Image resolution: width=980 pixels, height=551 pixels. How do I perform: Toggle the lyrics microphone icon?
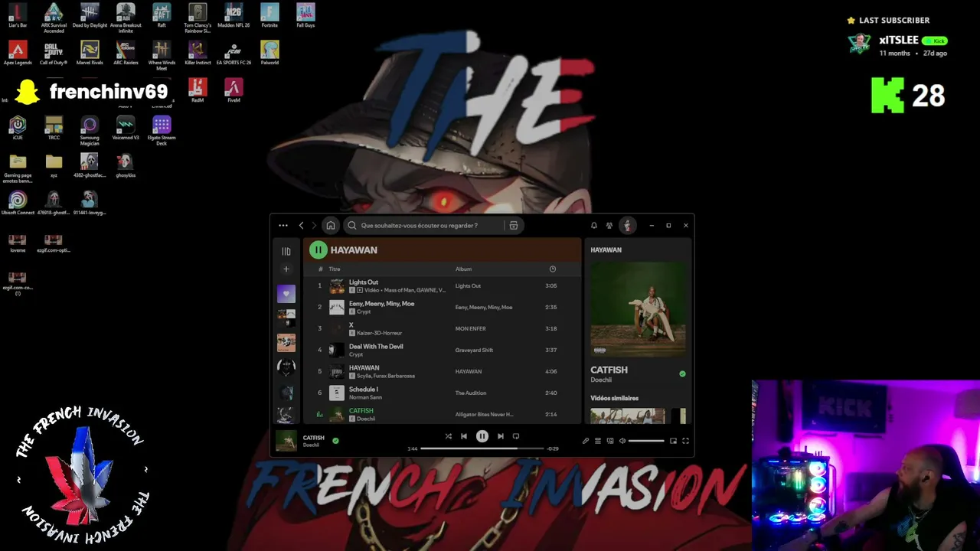pos(586,441)
